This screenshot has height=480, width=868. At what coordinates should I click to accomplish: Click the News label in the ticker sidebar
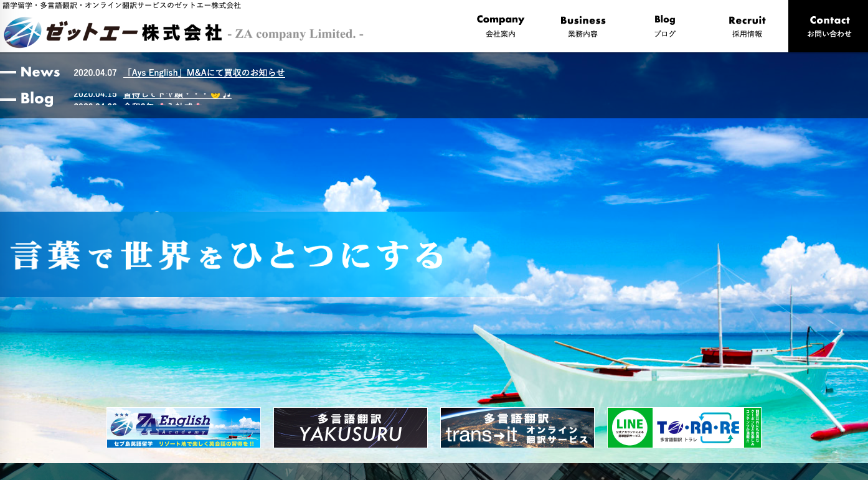click(x=40, y=72)
